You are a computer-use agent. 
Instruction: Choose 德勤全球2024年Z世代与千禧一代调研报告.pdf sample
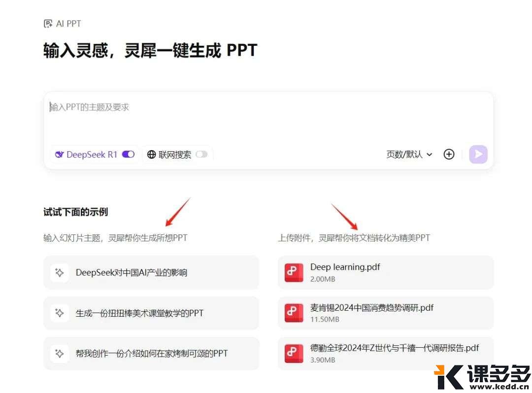(x=386, y=353)
